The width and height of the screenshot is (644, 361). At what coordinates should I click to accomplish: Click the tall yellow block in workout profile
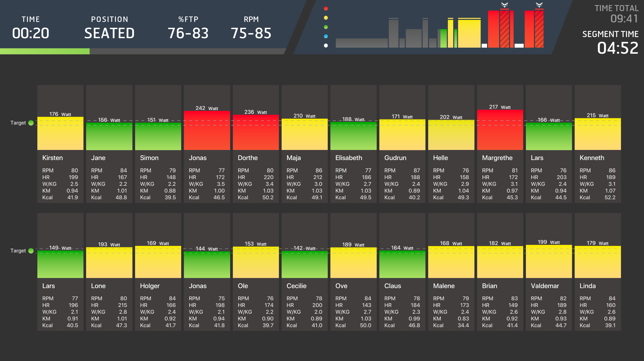(x=469, y=33)
